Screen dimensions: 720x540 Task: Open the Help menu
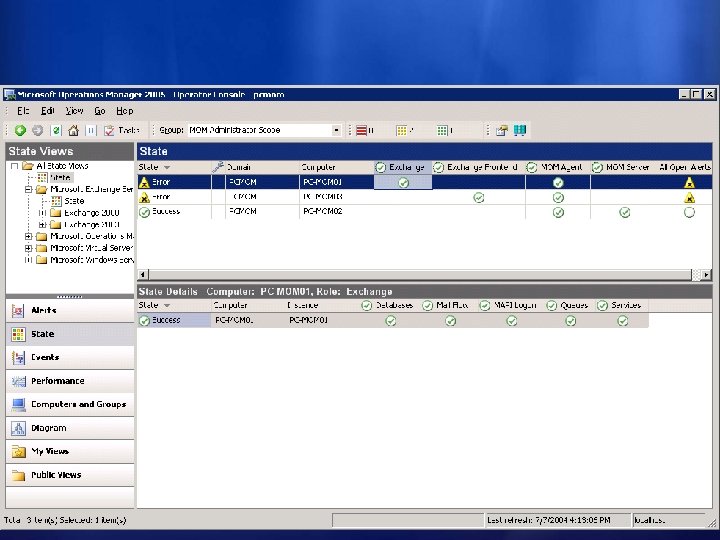tap(124, 111)
